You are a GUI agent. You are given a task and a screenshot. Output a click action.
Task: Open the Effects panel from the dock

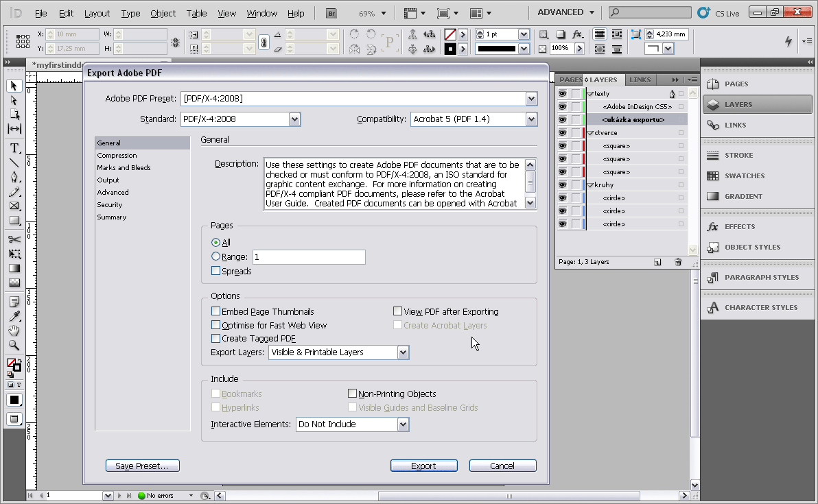758,227
